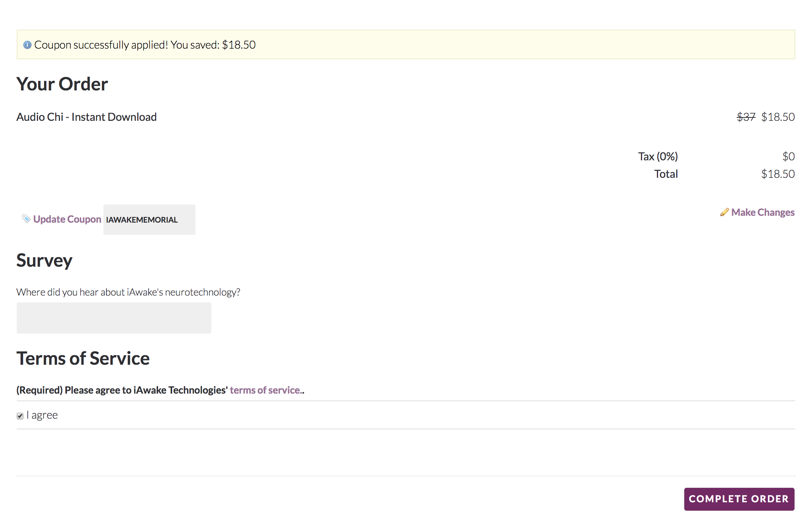Click the Your Order heading
Image resolution: width=812 pixels, height=519 pixels.
(62, 84)
